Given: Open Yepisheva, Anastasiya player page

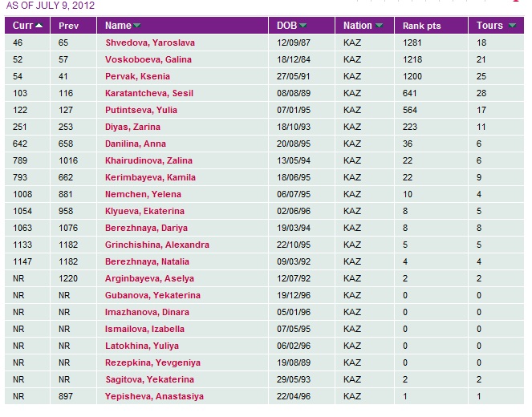Looking at the screenshot, I should [x=154, y=396].
